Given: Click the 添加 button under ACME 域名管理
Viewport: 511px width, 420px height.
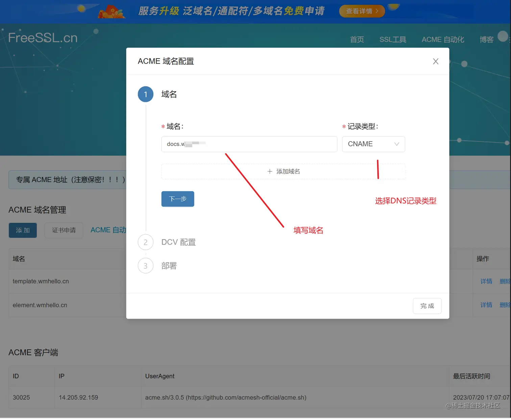Looking at the screenshot, I should pyautogui.click(x=22, y=230).
